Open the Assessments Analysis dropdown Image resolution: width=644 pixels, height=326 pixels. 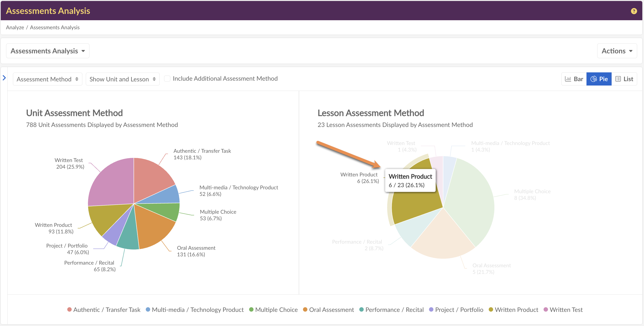(48, 51)
